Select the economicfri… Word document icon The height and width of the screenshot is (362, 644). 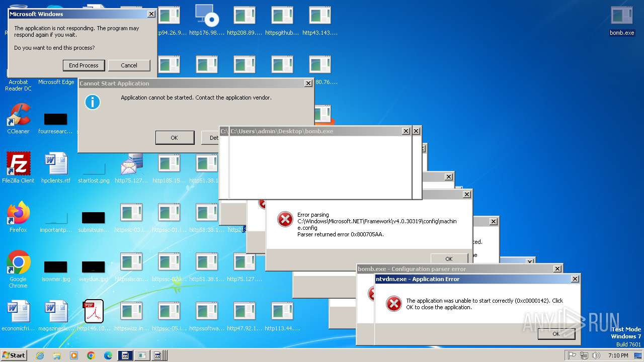18,316
